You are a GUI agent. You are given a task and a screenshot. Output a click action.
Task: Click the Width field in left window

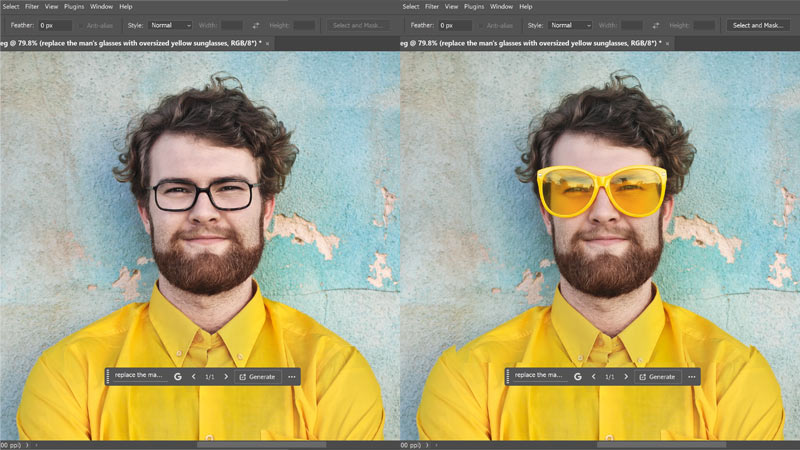point(232,25)
